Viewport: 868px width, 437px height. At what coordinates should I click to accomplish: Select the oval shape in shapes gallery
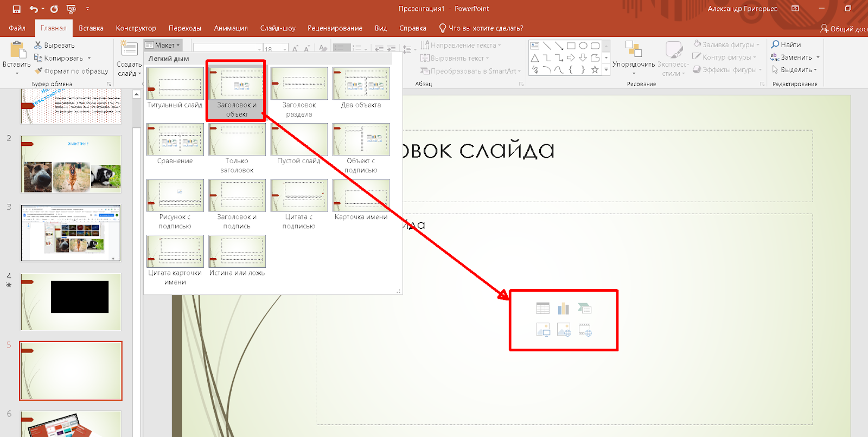click(583, 46)
